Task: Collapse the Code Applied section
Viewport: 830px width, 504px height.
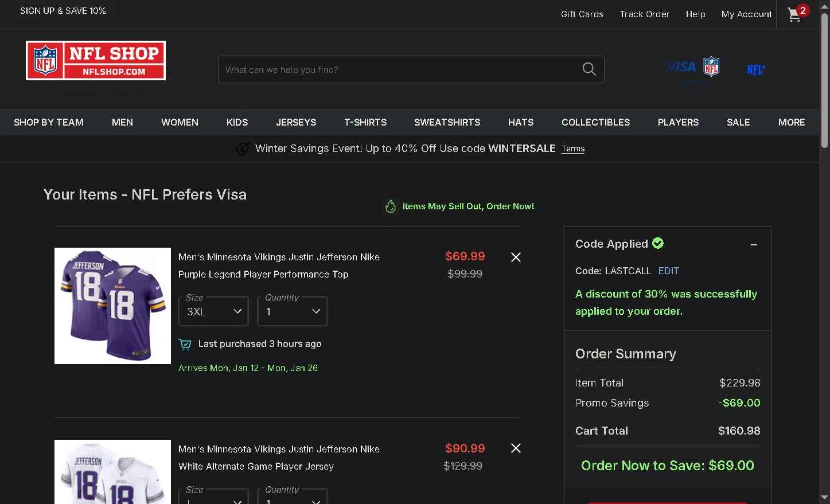Action: point(754,245)
